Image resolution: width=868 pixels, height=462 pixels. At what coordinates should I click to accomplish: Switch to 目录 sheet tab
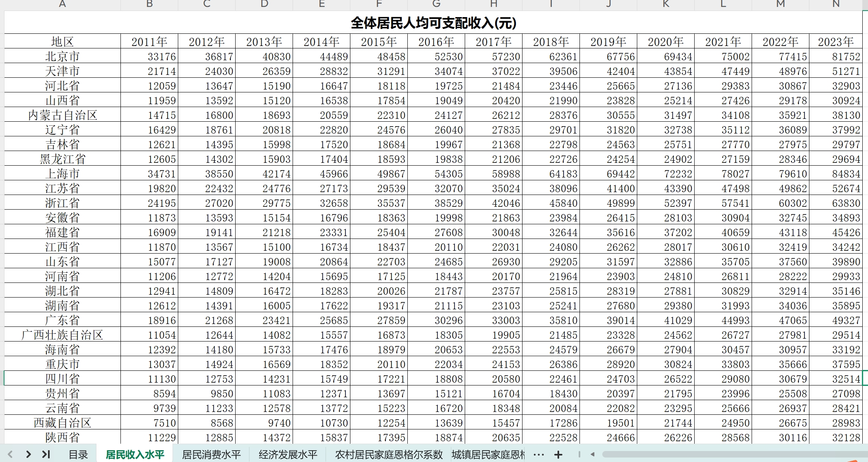(x=78, y=455)
